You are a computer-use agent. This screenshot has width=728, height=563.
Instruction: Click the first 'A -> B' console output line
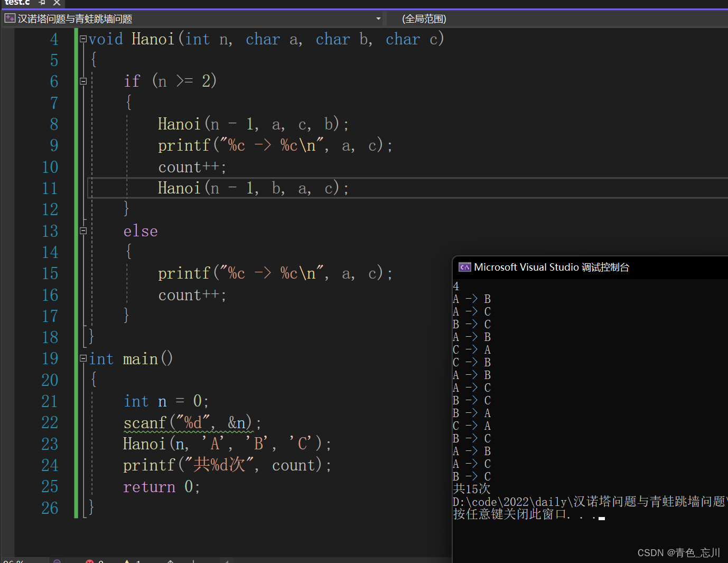472,299
